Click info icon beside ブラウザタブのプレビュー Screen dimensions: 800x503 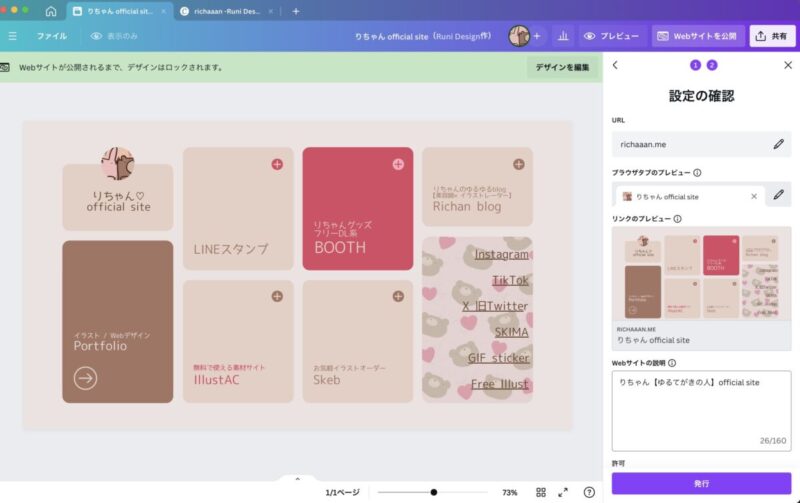click(697, 173)
